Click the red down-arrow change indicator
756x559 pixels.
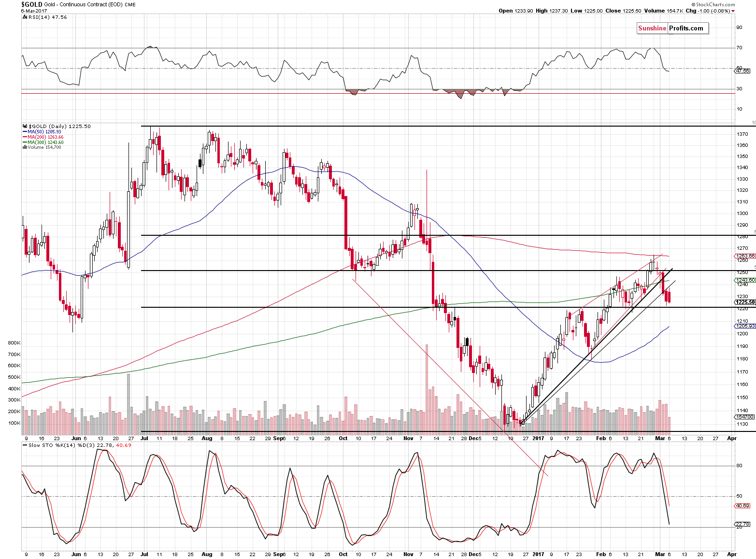click(x=733, y=11)
